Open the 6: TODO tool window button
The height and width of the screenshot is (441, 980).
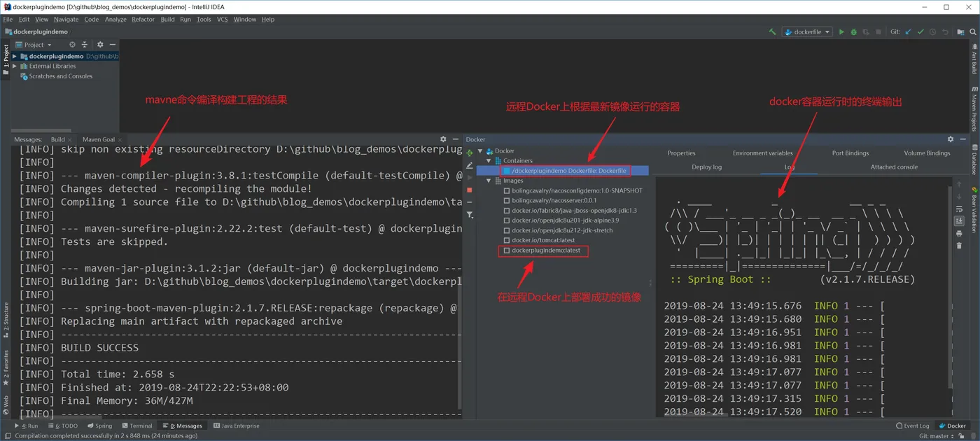[63, 426]
